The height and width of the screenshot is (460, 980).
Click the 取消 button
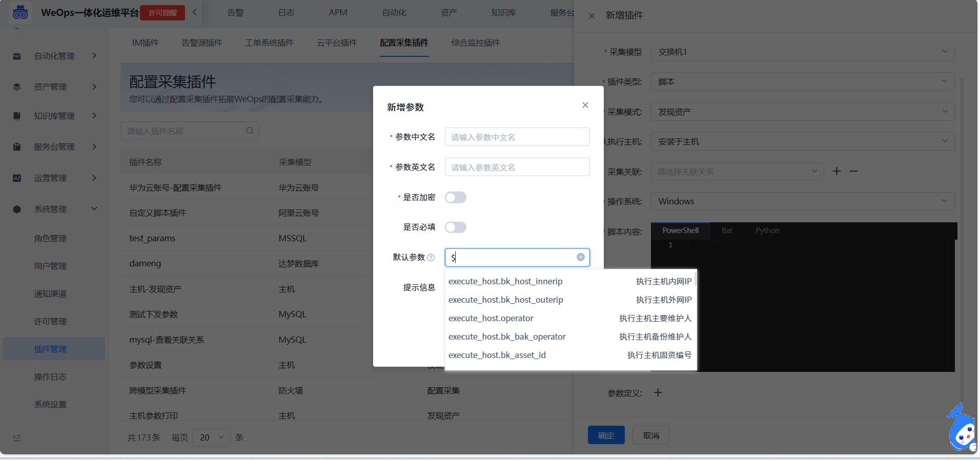[x=650, y=435]
